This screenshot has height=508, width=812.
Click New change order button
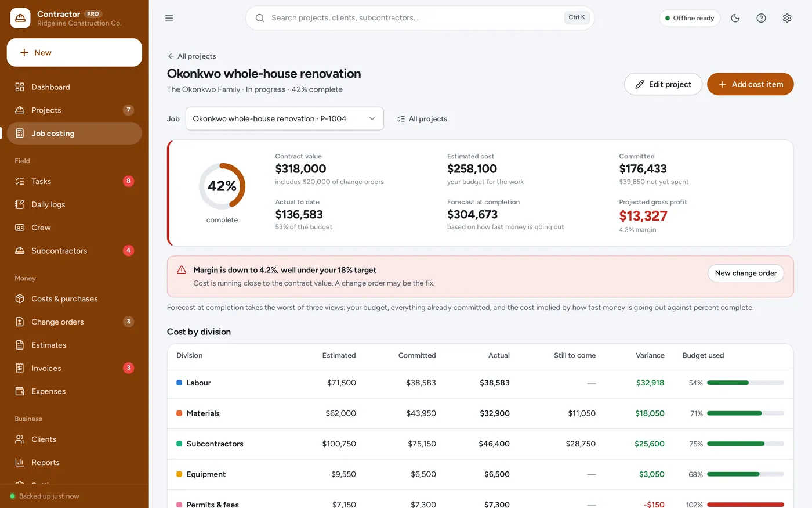coord(745,273)
